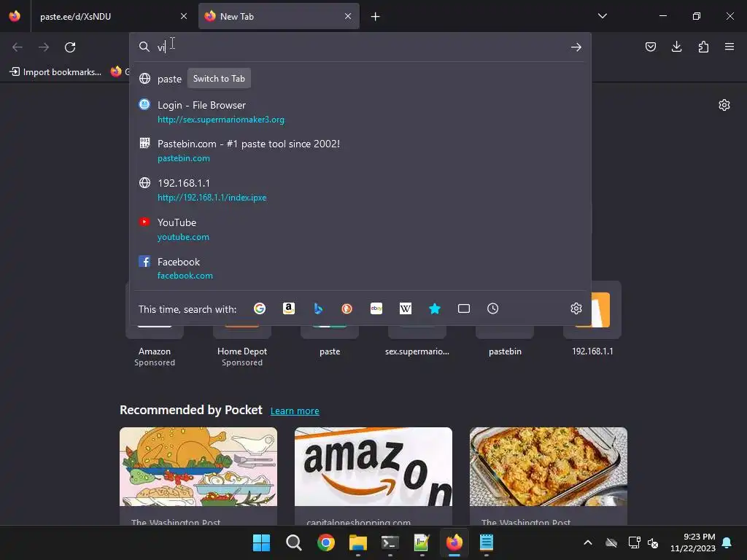Close the New Tab tab
This screenshot has height=560, width=747.
point(348,16)
